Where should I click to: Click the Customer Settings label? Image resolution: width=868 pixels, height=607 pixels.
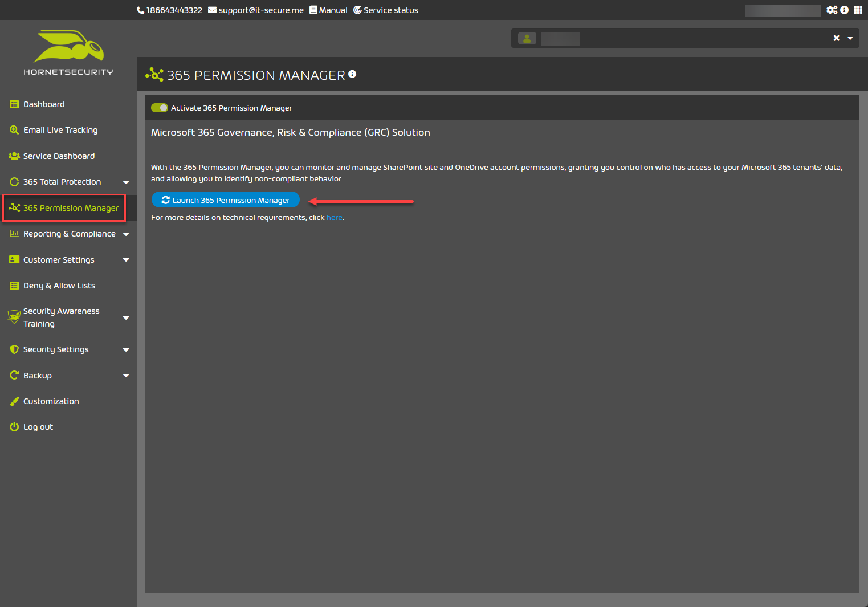(59, 260)
